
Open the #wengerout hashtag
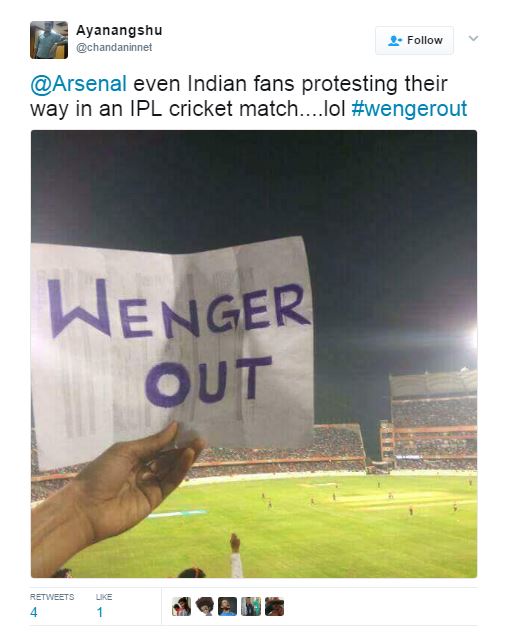point(409,109)
